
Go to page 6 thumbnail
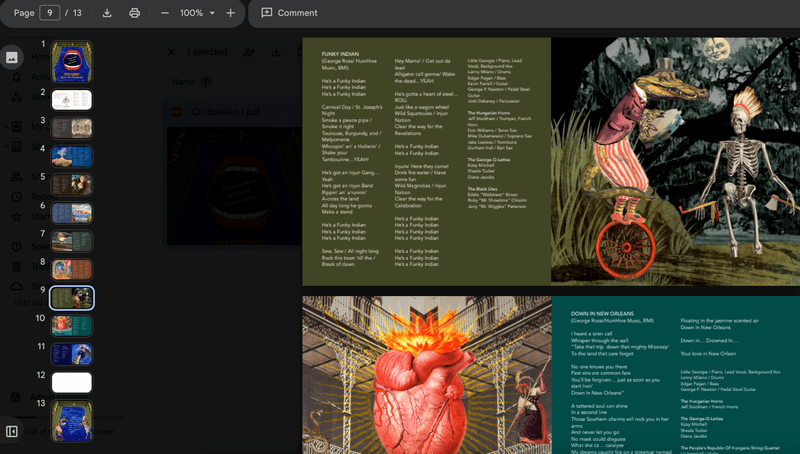click(72, 213)
